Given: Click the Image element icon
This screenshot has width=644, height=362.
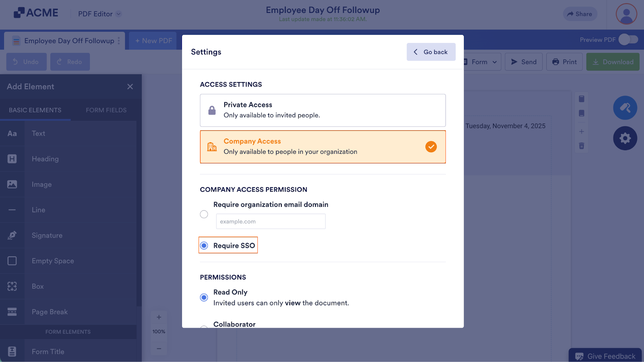Looking at the screenshot, I should (x=12, y=184).
